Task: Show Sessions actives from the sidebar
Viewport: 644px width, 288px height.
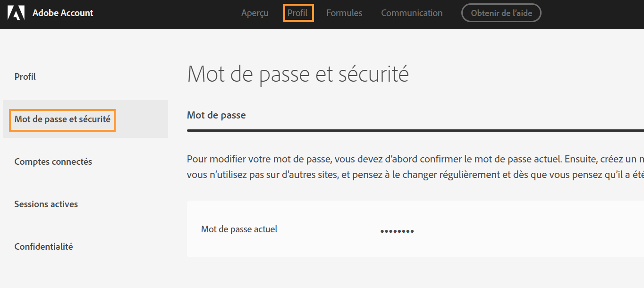Action: (46, 204)
